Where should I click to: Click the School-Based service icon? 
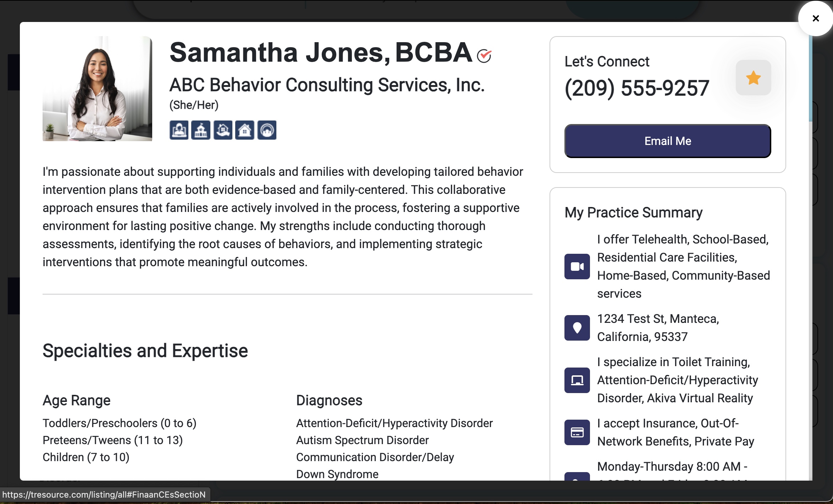(201, 130)
